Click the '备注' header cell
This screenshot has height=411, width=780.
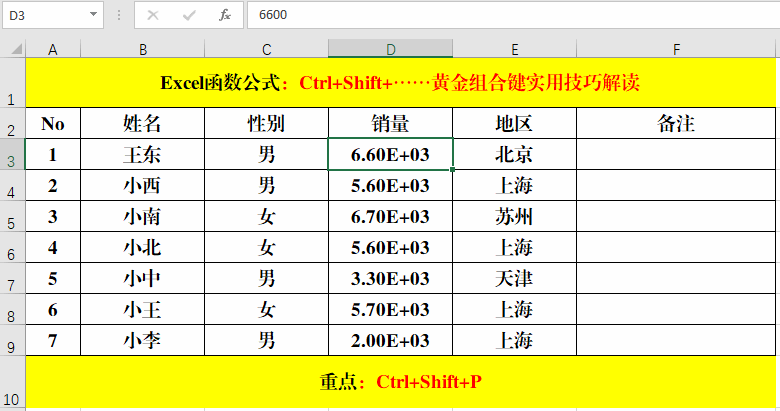[676, 123]
